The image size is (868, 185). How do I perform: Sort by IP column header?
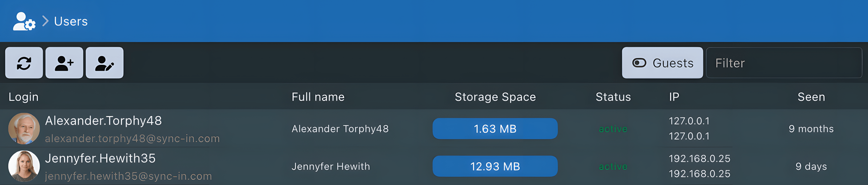point(674,97)
